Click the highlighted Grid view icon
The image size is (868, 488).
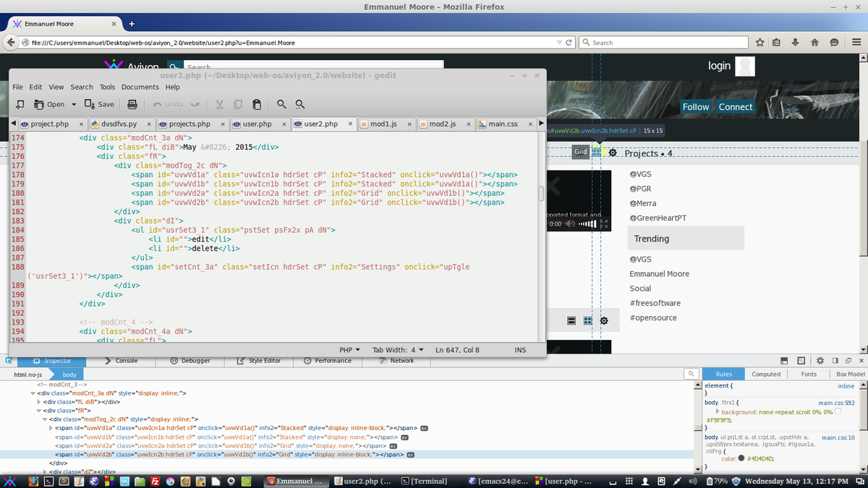[597, 152]
